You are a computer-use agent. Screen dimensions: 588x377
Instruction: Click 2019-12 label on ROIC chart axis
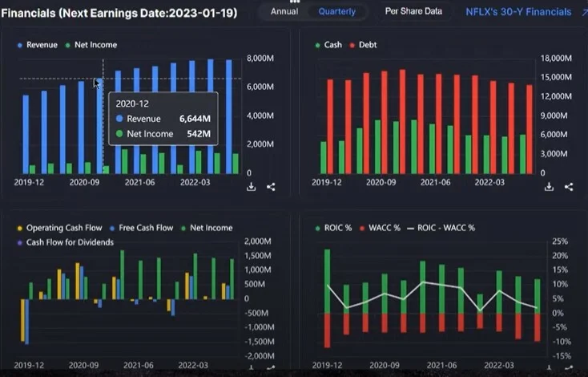click(x=327, y=365)
